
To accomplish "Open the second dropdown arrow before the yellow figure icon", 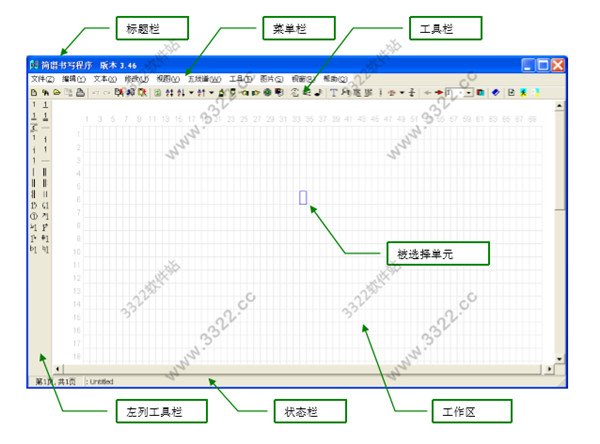I will click(x=211, y=92).
